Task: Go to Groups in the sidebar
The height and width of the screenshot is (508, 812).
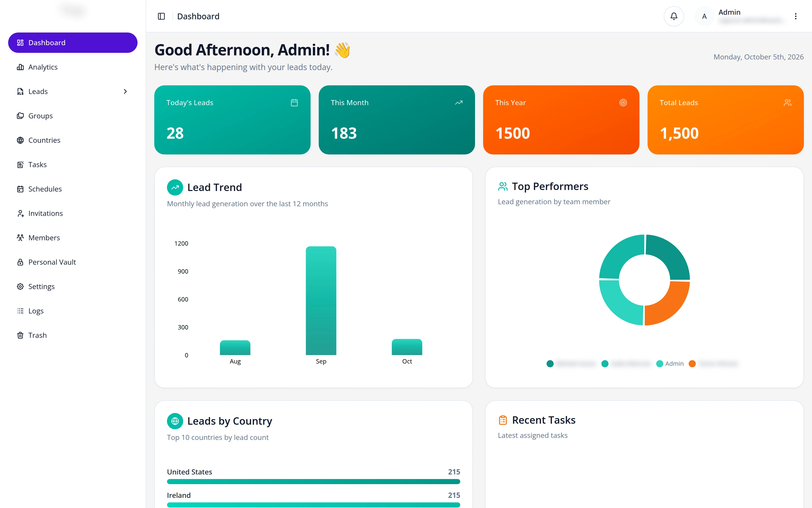Action: [73, 116]
